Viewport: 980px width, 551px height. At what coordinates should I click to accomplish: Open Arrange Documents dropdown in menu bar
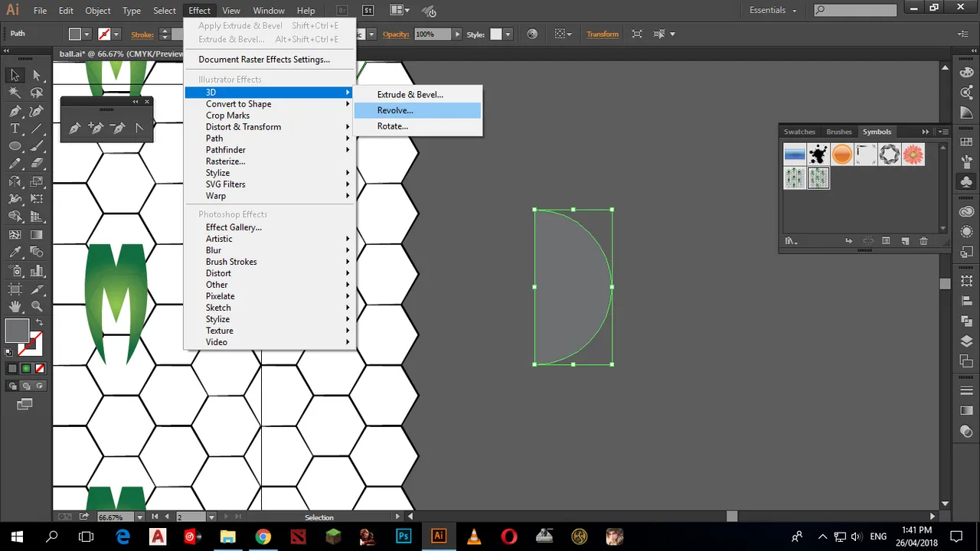pos(399,11)
